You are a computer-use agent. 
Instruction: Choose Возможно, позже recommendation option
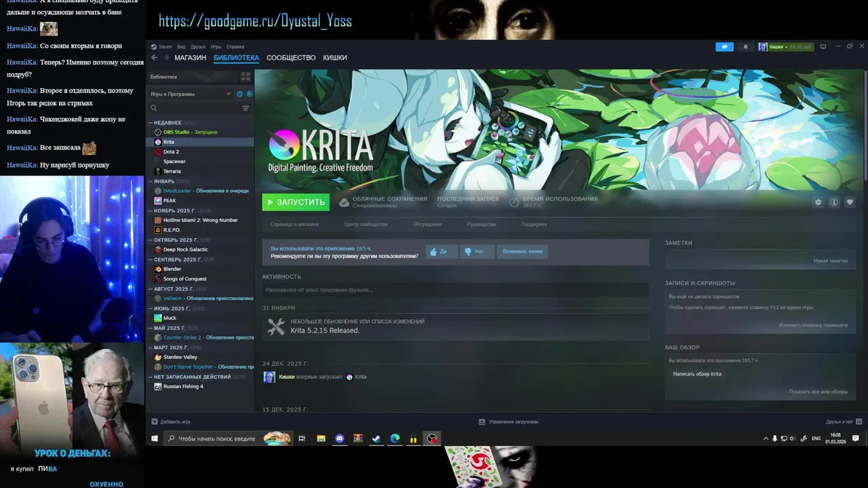(522, 251)
